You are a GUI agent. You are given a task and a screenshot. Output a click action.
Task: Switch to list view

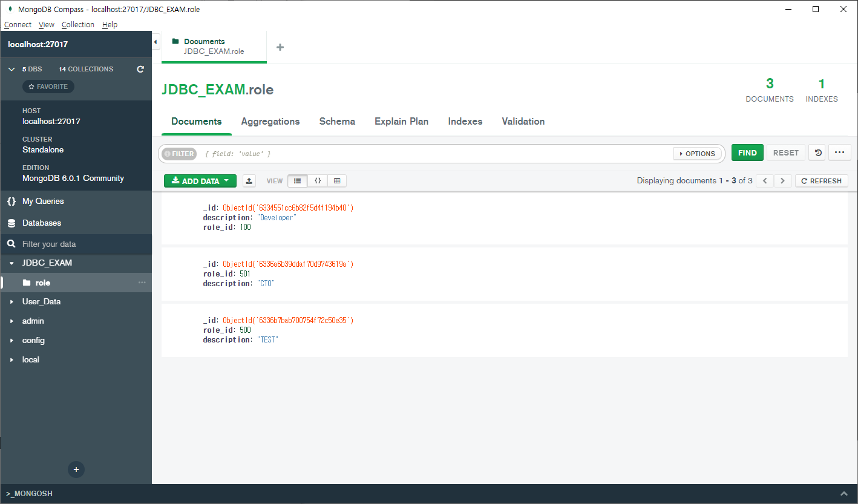tap(297, 181)
